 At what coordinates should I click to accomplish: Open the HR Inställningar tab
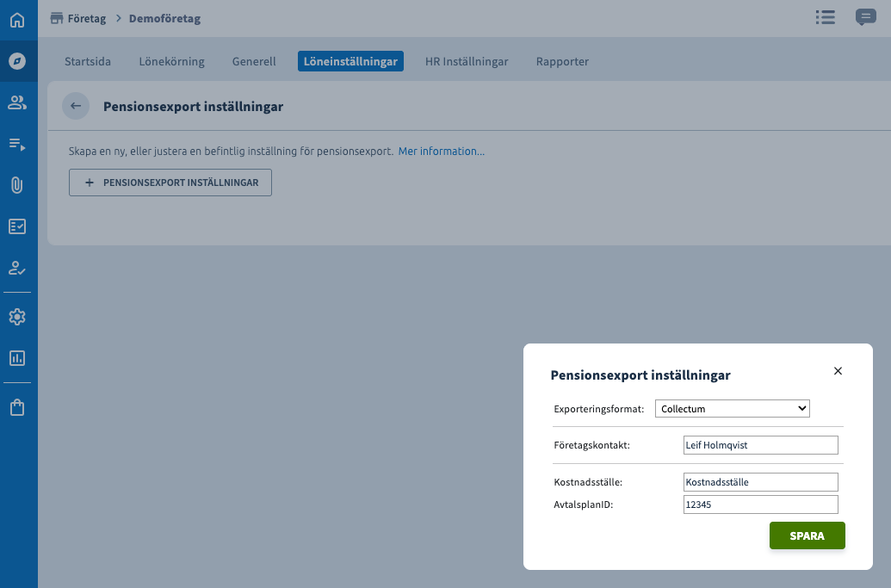click(x=467, y=62)
